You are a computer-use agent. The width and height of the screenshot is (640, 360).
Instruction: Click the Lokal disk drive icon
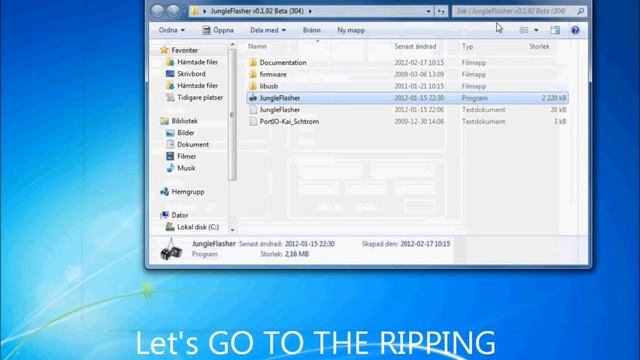(x=170, y=227)
